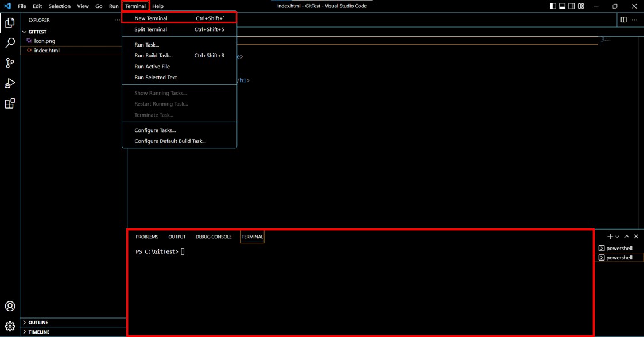Viewport: 644px width, 337px height.
Task: Open the Accounts icon in activity bar
Action: tap(10, 306)
